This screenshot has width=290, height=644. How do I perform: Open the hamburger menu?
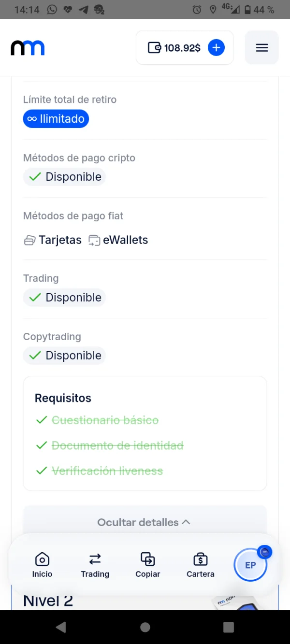click(261, 48)
